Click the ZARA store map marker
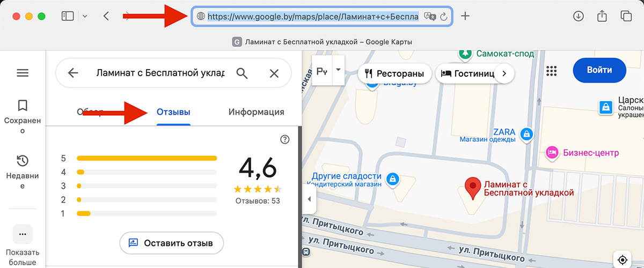 [x=527, y=133]
